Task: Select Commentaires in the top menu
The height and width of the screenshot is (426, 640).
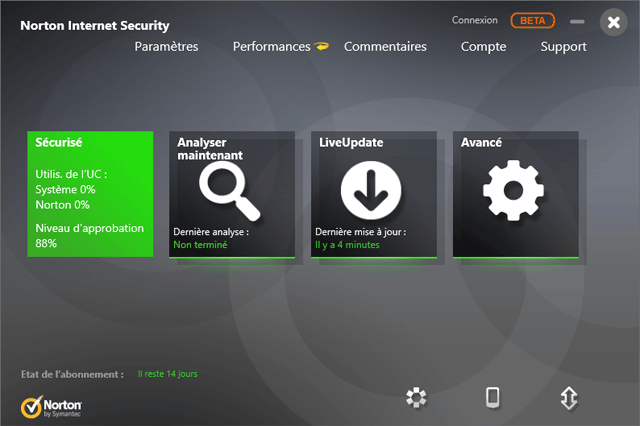Action: click(385, 47)
